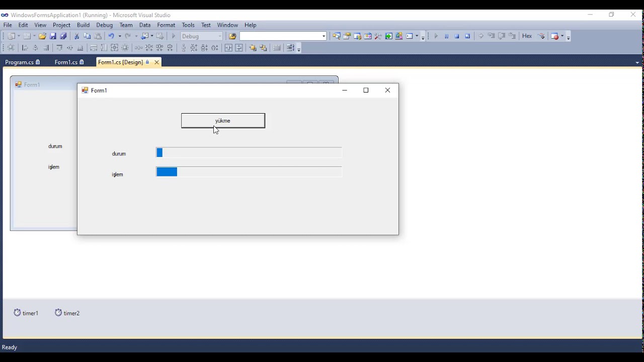Open the Debug configuration dropdown

pyautogui.click(x=202, y=36)
